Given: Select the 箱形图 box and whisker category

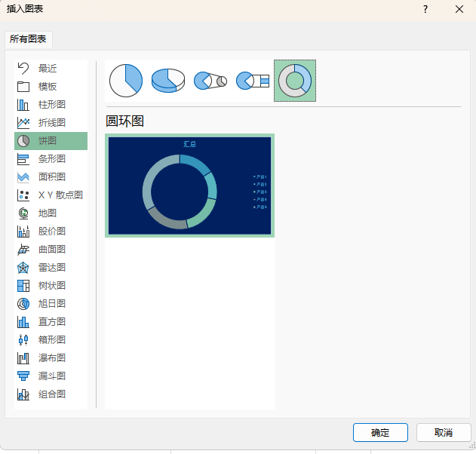Looking at the screenshot, I should tap(51, 340).
